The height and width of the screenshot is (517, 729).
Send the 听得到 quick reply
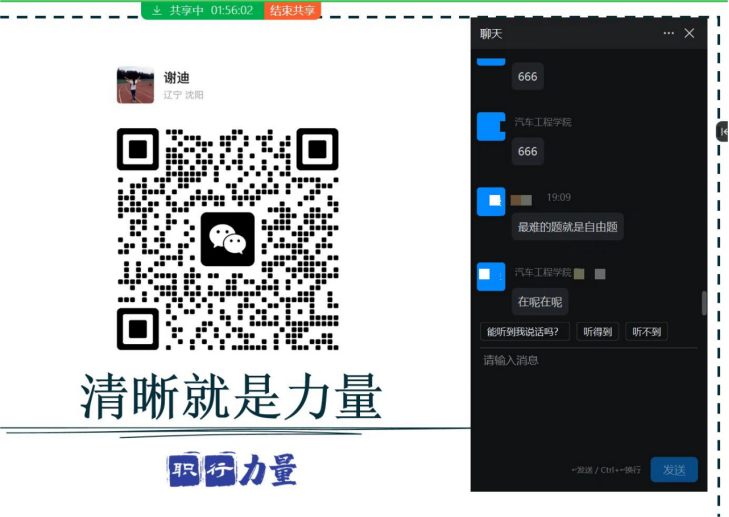[597, 331]
